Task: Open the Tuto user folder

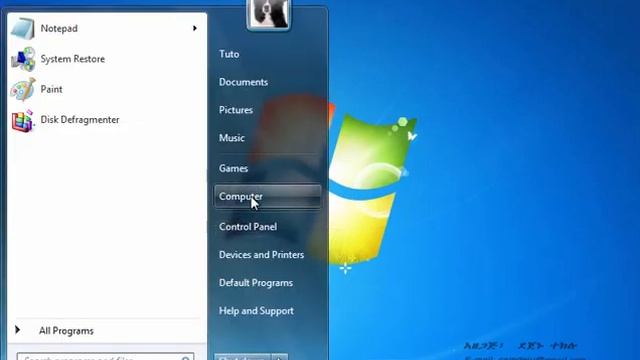Action: point(229,54)
